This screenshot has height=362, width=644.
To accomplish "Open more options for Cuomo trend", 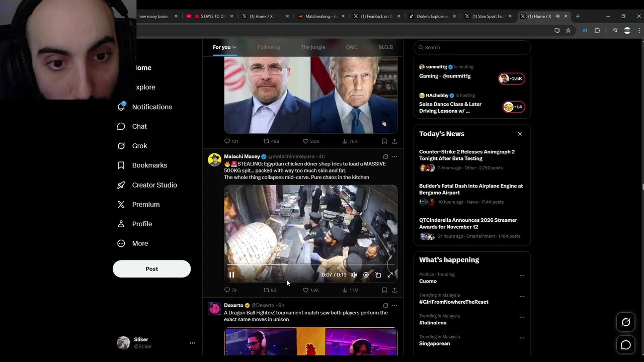I will tap(522, 276).
